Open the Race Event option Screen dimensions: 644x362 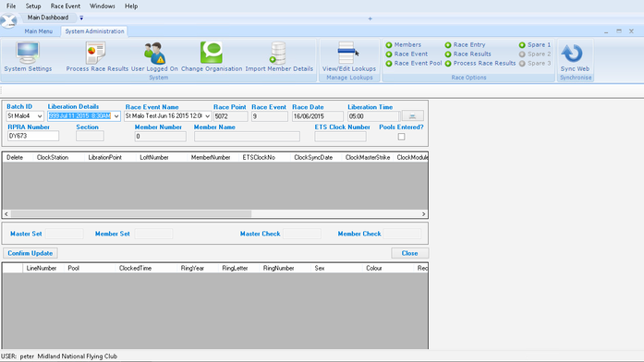pyautogui.click(x=407, y=54)
